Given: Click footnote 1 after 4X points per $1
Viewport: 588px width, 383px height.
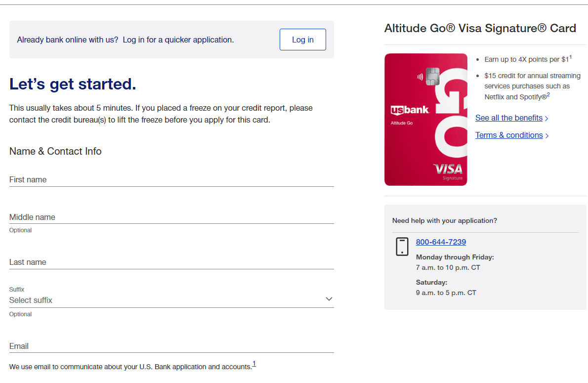Looking at the screenshot, I should coord(571,57).
